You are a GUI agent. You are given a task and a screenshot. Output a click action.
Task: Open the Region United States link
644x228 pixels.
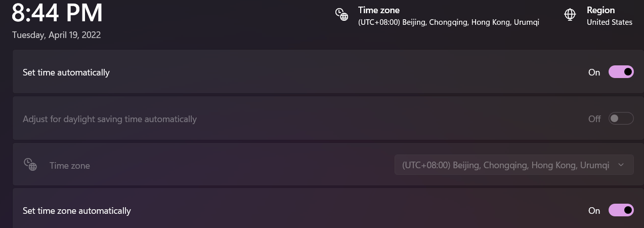click(598, 16)
